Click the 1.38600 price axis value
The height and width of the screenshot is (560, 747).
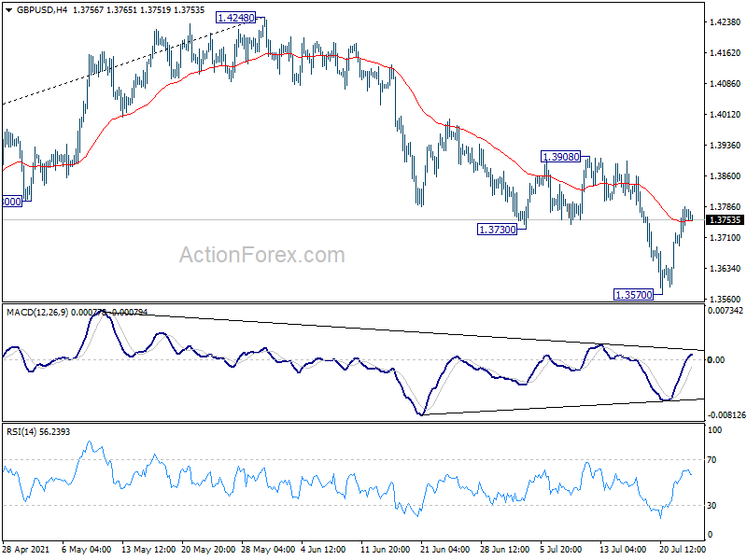coord(726,175)
